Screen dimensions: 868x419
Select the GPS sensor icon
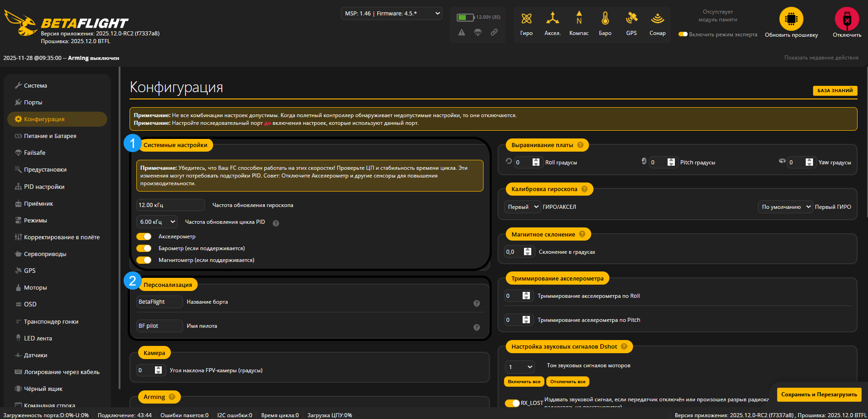(631, 23)
